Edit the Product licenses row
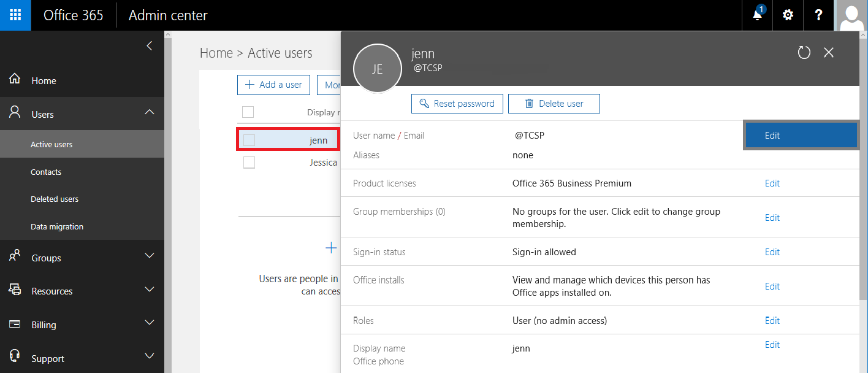This screenshot has width=868, height=373. pyautogui.click(x=772, y=183)
